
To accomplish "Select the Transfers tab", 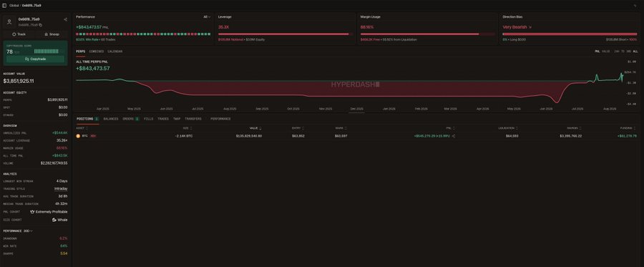I will coord(193,119).
